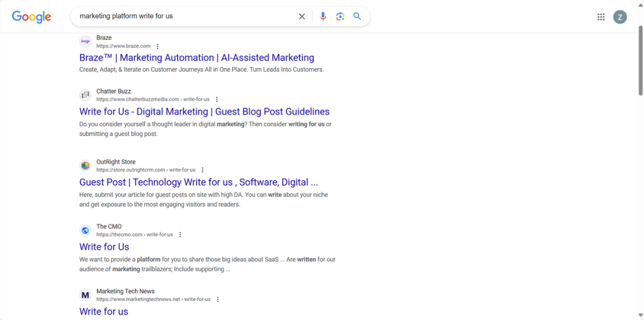Click The CMO site favicon
644x320 pixels.
85,231
